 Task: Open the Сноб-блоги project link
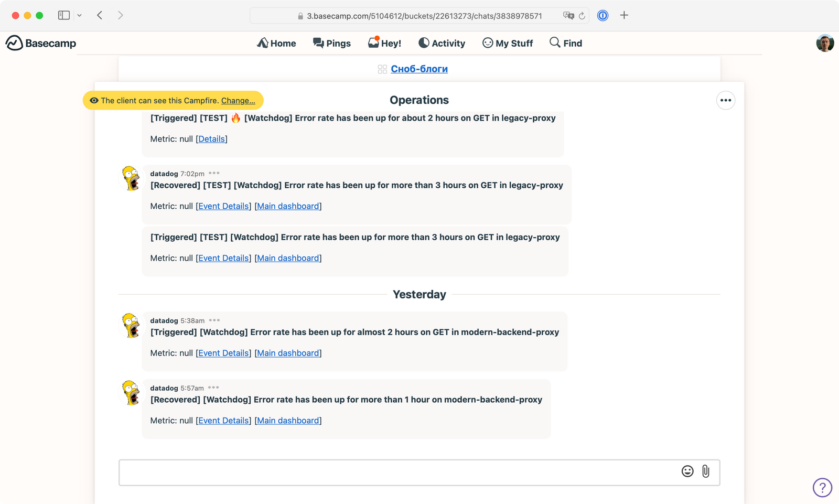pyautogui.click(x=419, y=69)
